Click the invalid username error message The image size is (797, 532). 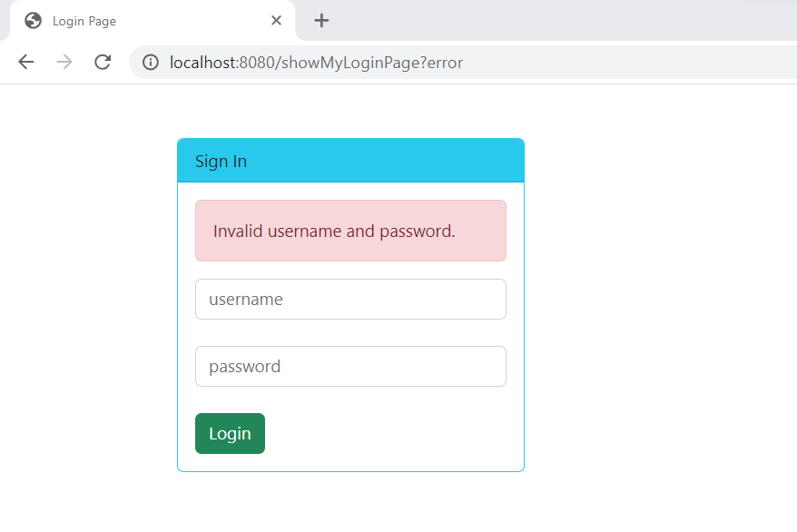point(332,231)
